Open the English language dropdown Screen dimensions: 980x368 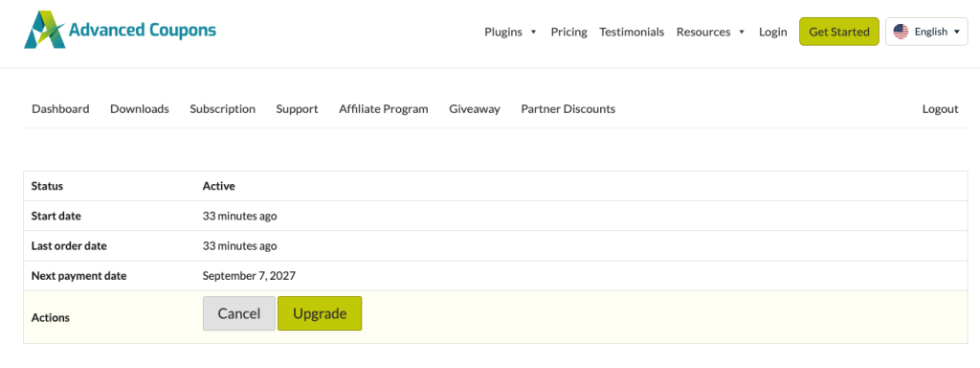click(926, 32)
